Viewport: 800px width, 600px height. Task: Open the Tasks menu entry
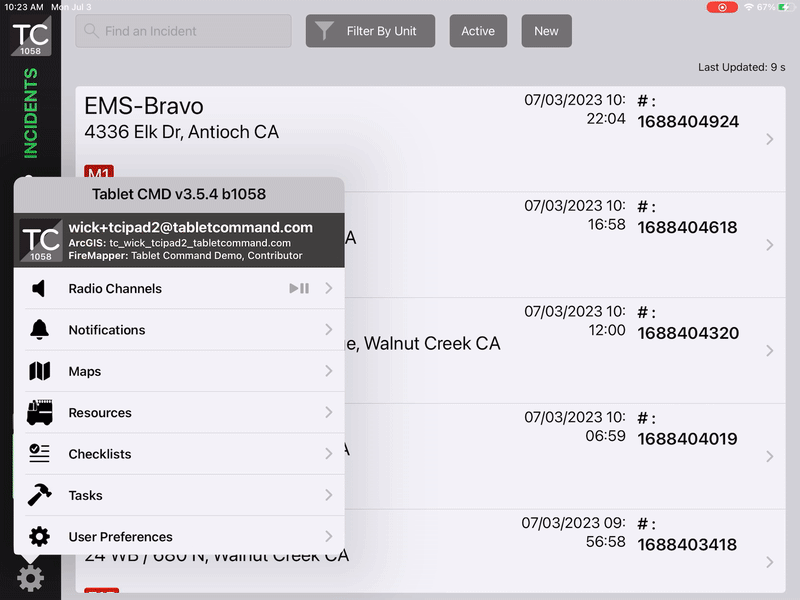click(x=180, y=495)
